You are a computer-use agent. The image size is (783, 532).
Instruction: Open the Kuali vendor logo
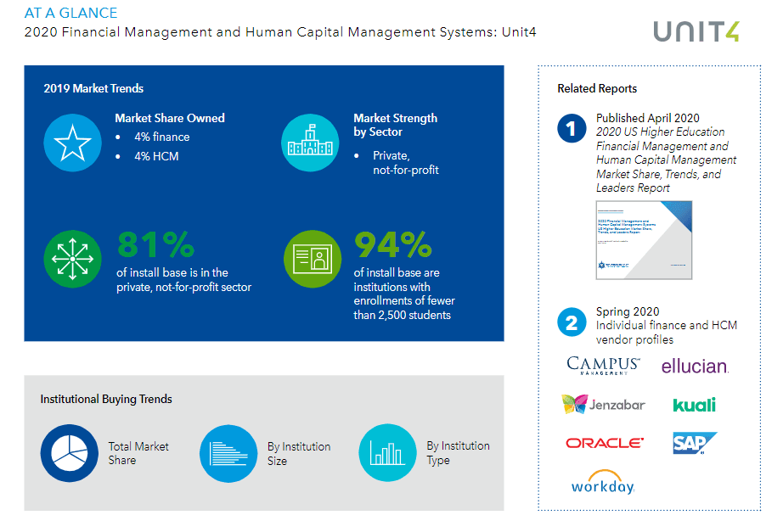click(x=695, y=405)
